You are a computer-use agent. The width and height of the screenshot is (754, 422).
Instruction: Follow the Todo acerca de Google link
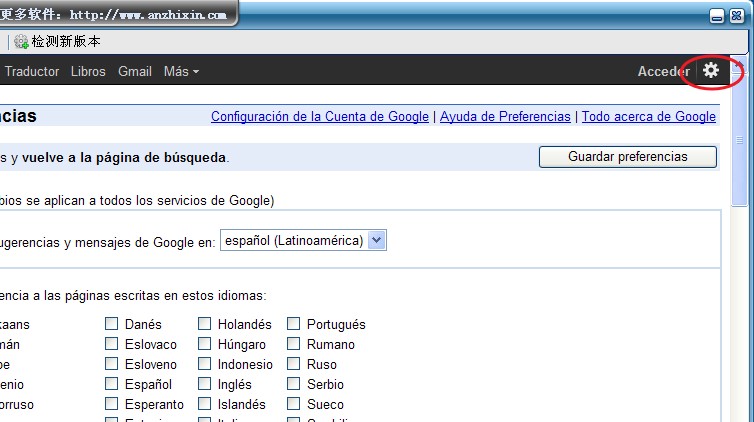[x=648, y=116]
